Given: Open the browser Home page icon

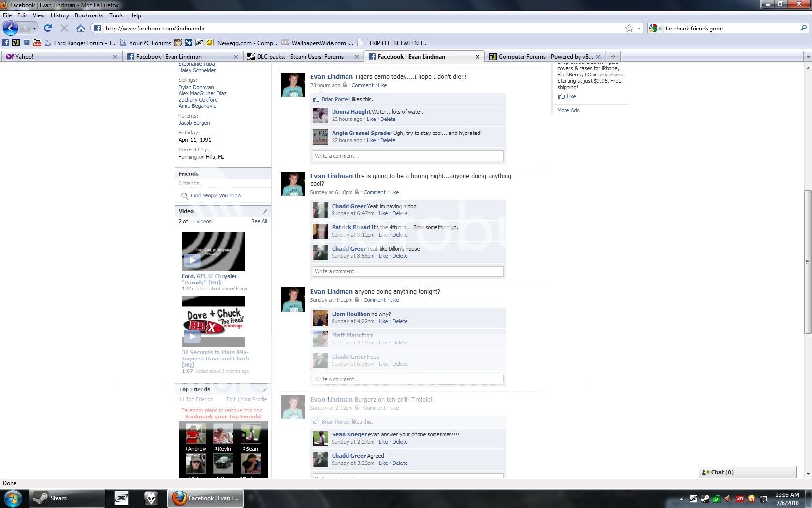Looking at the screenshot, I should pos(81,28).
